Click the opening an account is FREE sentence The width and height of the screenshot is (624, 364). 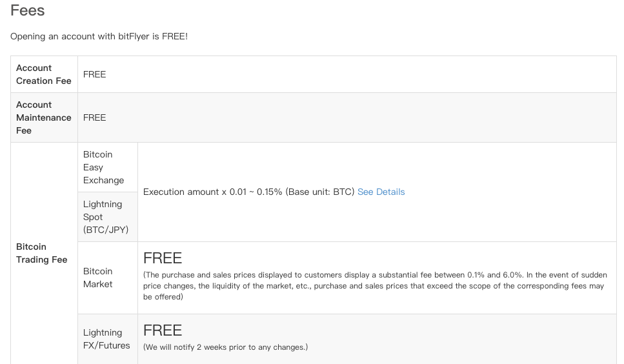99,36
